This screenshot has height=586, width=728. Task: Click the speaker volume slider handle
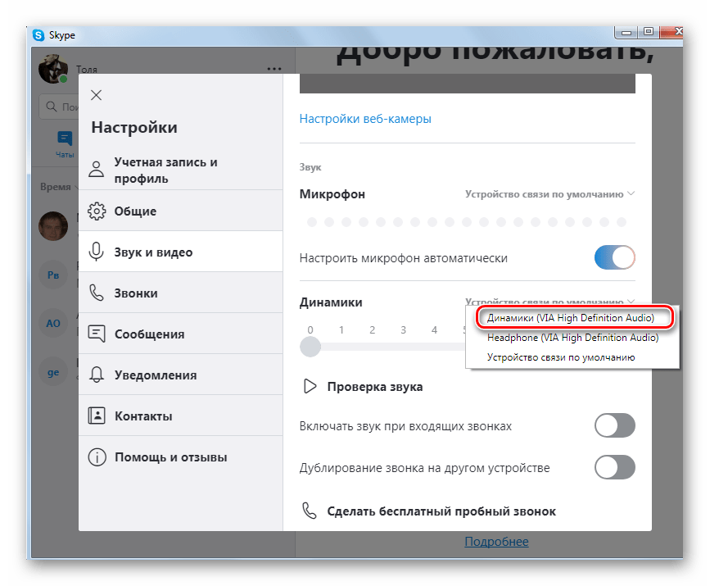[310, 347]
